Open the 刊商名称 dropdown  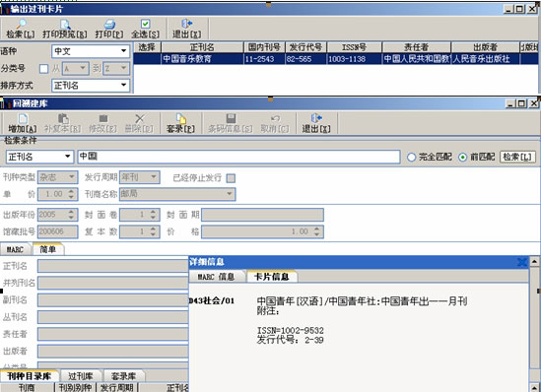(230, 194)
